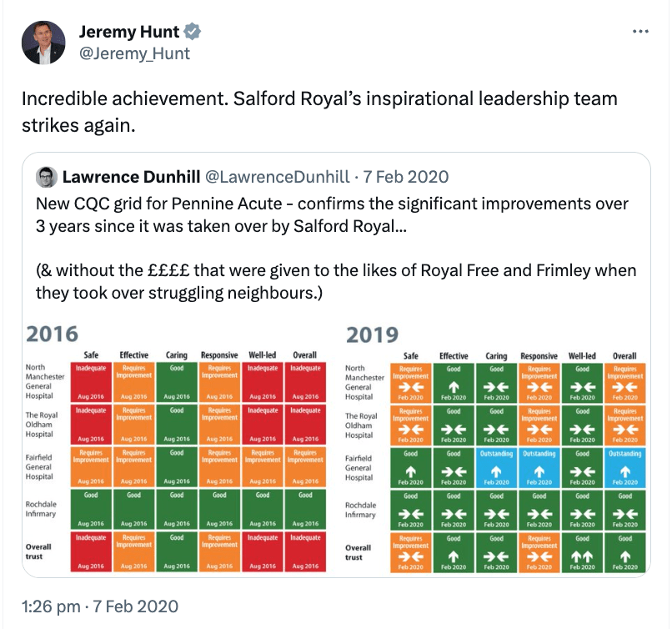The width and height of the screenshot is (672, 629).
Task: Click the quoted tweet's 7 Feb 2020 date
Action: pyautogui.click(x=404, y=177)
